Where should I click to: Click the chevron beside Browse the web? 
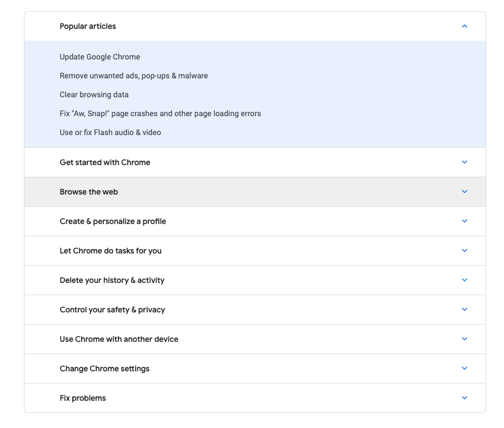(464, 192)
